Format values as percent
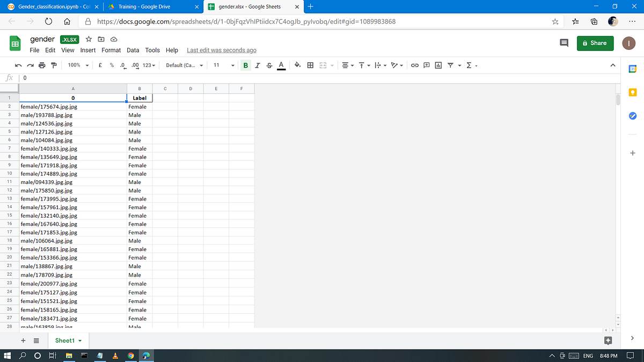 coord(112,65)
